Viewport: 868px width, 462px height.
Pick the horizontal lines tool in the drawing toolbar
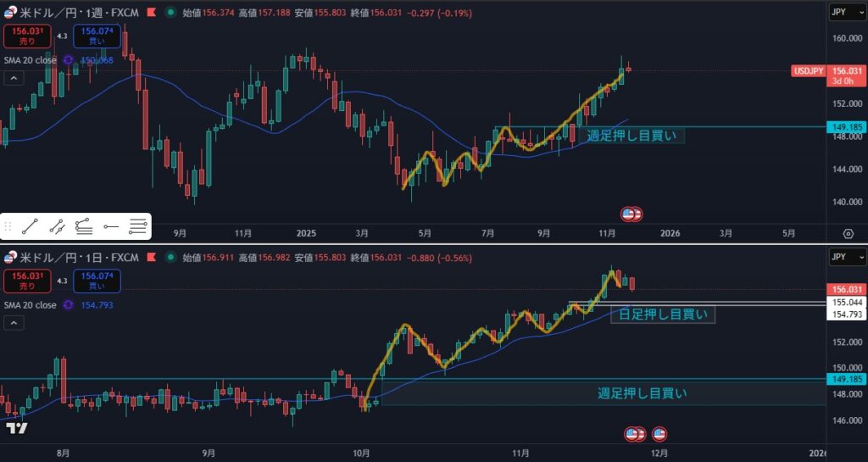[x=138, y=226]
